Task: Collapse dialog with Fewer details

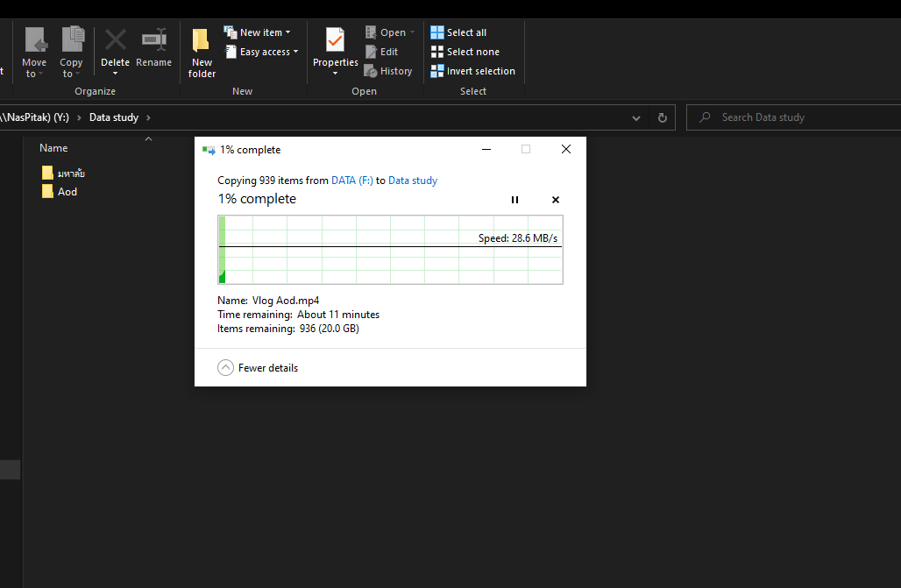Action: point(258,368)
